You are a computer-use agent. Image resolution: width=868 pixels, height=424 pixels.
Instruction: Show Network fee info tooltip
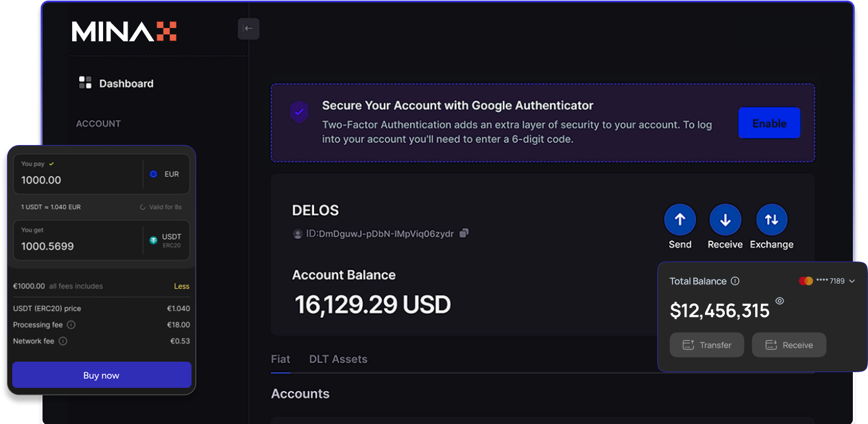[63, 341]
